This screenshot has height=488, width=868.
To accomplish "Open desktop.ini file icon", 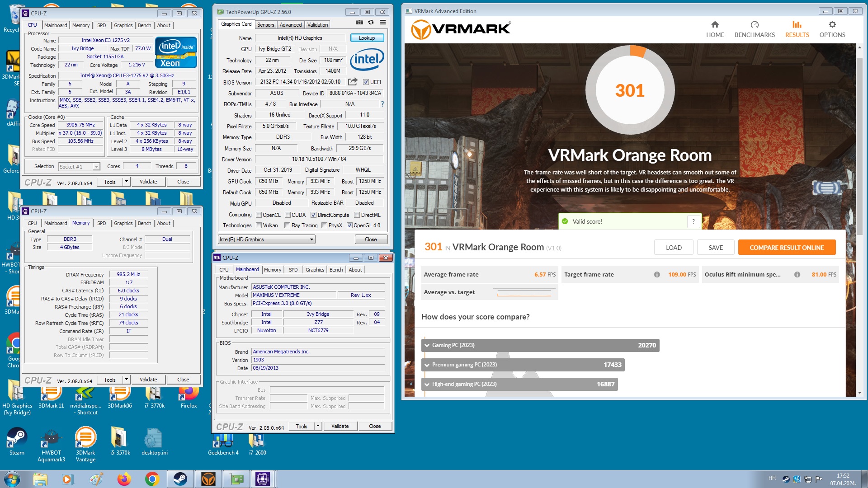I will tap(154, 441).
